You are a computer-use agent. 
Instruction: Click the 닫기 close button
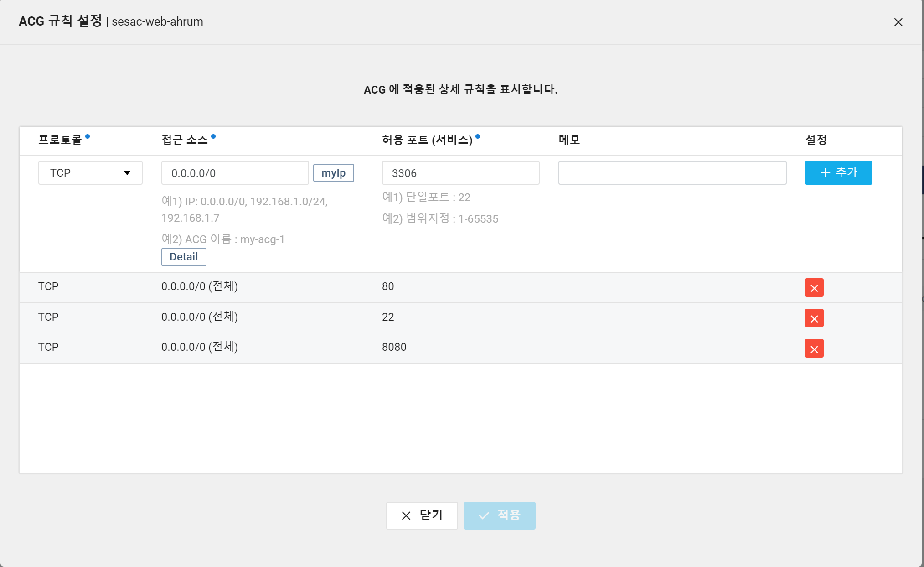tap(422, 515)
